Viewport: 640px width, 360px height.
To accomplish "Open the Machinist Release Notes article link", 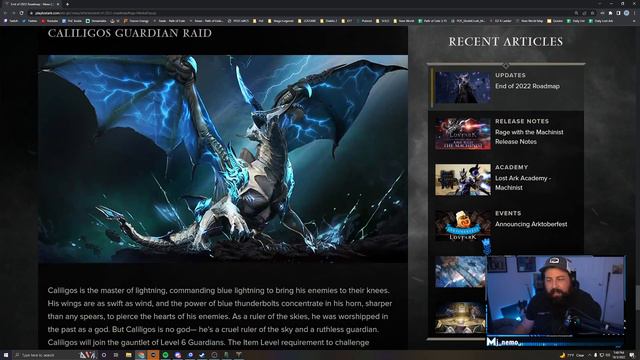I will pyautogui.click(x=529, y=137).
